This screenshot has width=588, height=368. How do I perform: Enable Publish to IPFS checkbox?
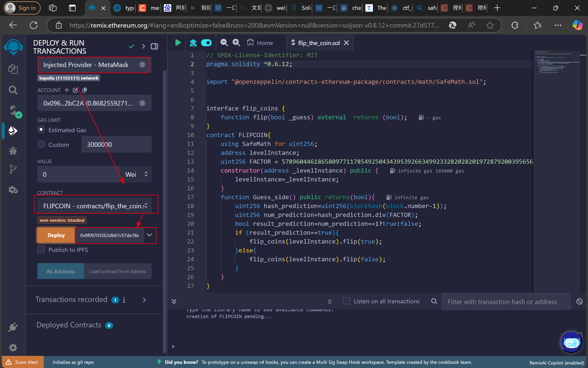click(x=41, y=249)
